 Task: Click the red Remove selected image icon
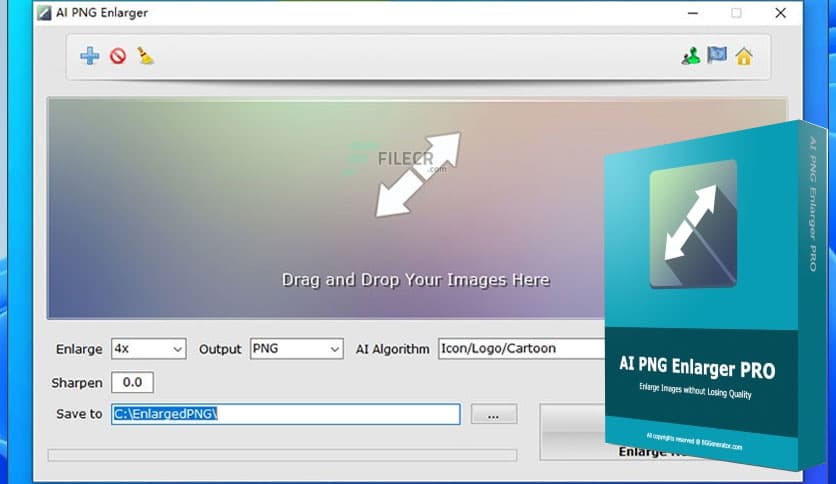[118, 56]
